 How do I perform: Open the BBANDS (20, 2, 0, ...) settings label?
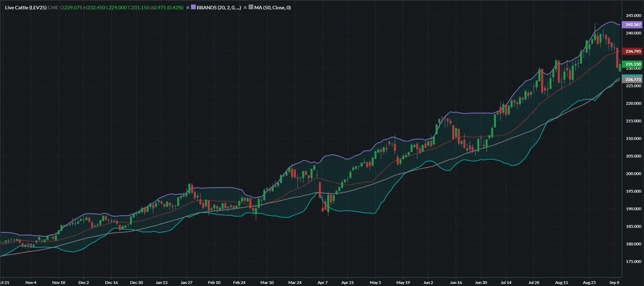tap(219, 8)
